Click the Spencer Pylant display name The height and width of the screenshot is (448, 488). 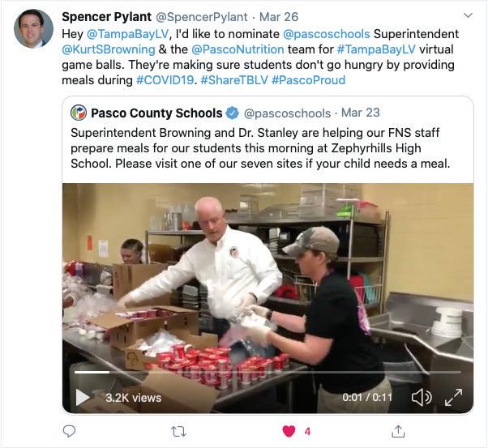coord(106,17)
